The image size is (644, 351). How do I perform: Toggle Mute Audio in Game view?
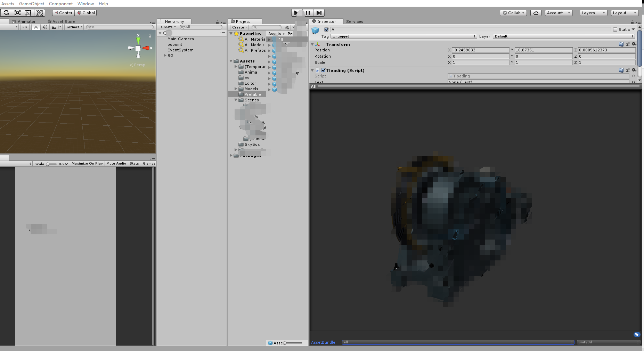(x=116, y=164)
